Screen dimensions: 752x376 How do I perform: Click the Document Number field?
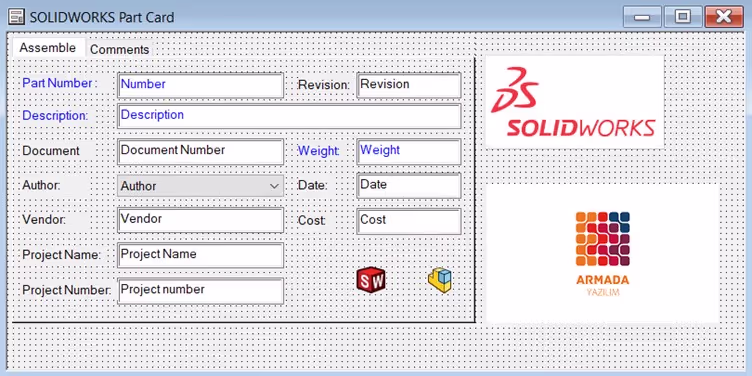pos(200,152)
